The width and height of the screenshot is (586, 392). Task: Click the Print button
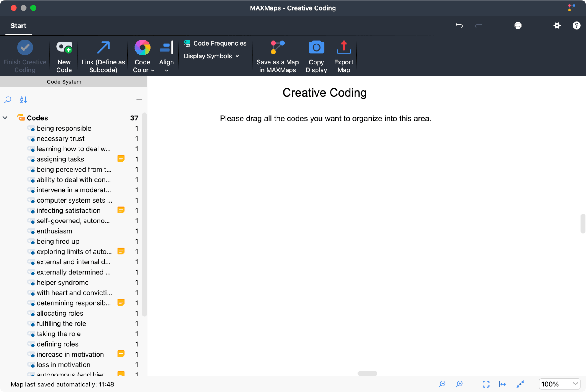click(518, 25)
